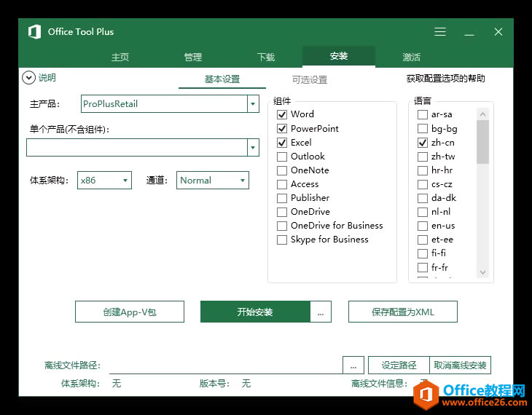532x415 pixels.
Task: Enable the OneDrive for Business checkbox
Action: [282, 226]
